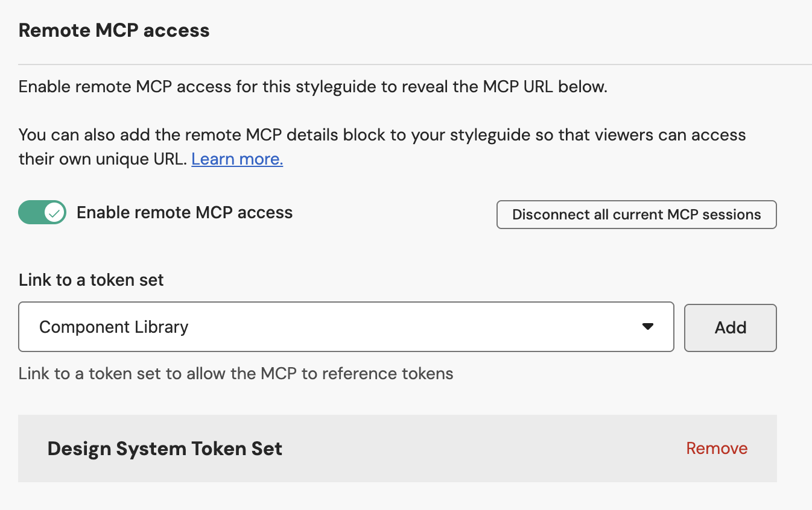This screenshot has width=812, height=510.
Task: Click the checkmark knob on the green switch
Action: coord(55,213)
